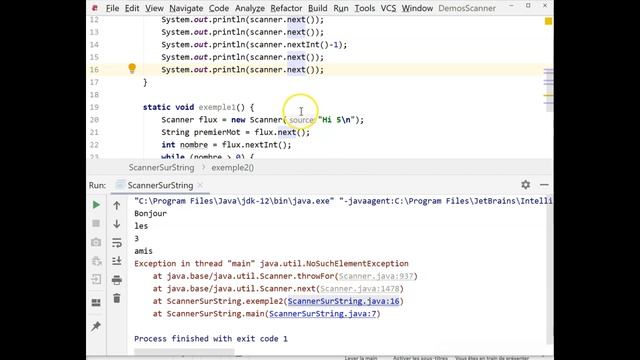This screenshot has width=640, height=360.
Task: Click ScannerSurString breadcrumb
Action: (162, 168)
